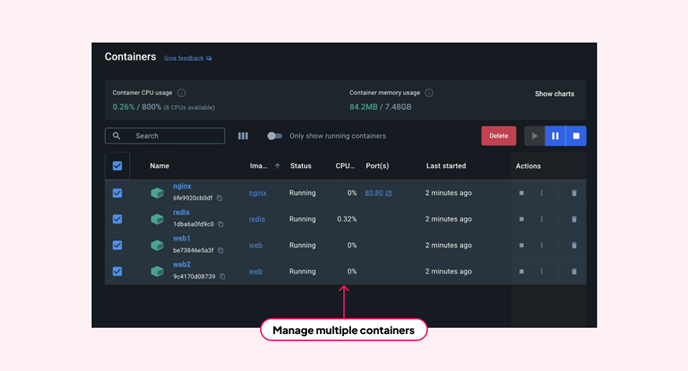This screenshot has width=688, height=371.
Task: Click the Container CPU usage info icon
Action: 181,93
